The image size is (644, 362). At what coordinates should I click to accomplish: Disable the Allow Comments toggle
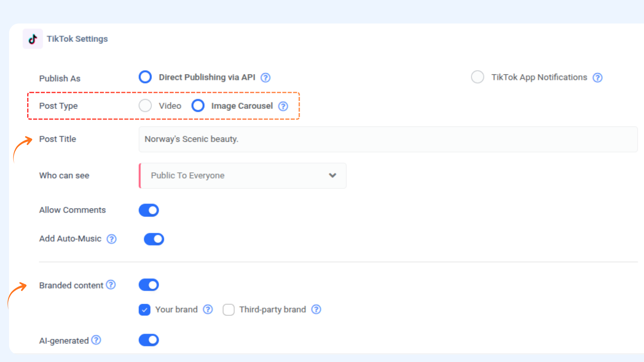pyautogui.click(x=149, y=210)
